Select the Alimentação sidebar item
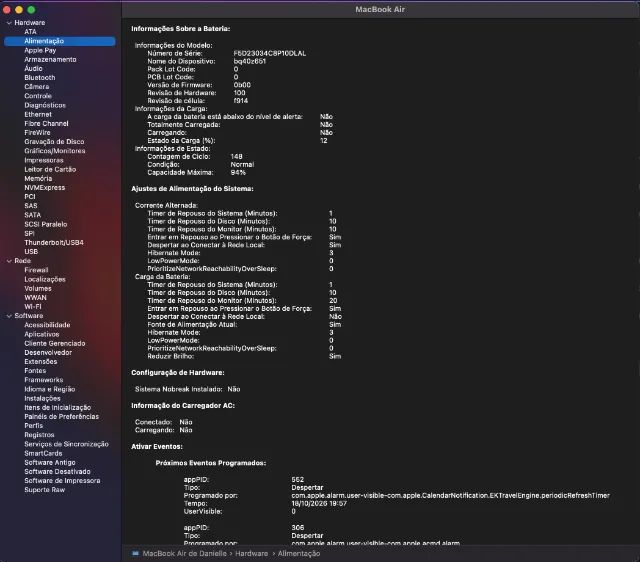Screen dimensions: 640x562 pyautogui.click(x=60, y=41)
